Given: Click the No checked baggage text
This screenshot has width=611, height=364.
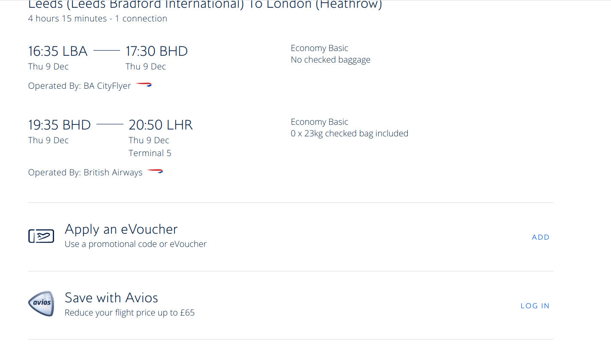Looking at the screenshot, I should coord(330,60).
